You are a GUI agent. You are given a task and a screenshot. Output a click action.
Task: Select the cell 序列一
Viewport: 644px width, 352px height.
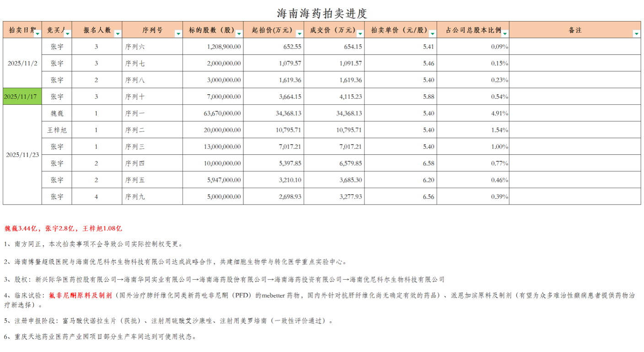click(x=152, y=113)
